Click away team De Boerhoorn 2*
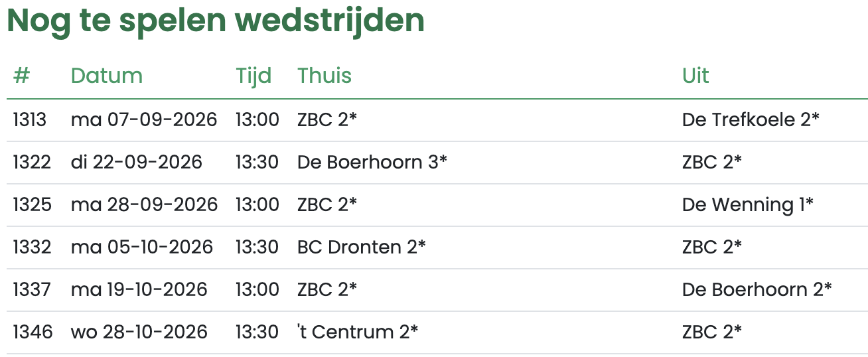868x357 pixels. [x=757, y=289]
